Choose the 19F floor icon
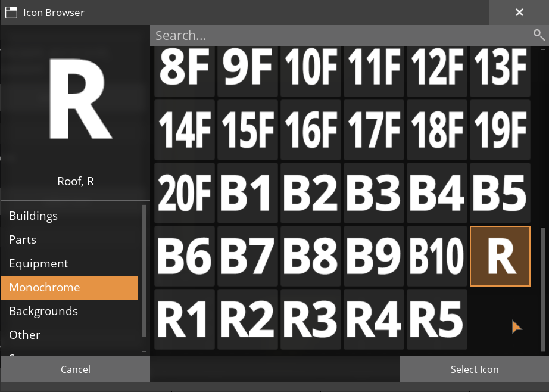The image size is (549, 392). point(500,130)
